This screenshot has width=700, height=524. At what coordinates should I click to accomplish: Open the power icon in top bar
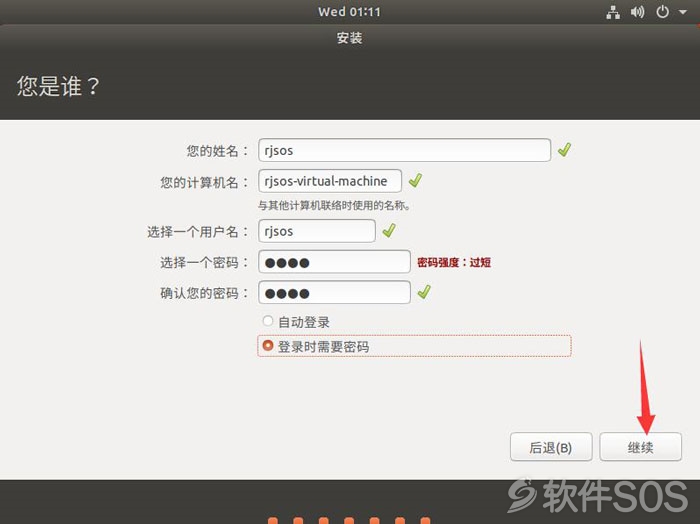point(662,12)
